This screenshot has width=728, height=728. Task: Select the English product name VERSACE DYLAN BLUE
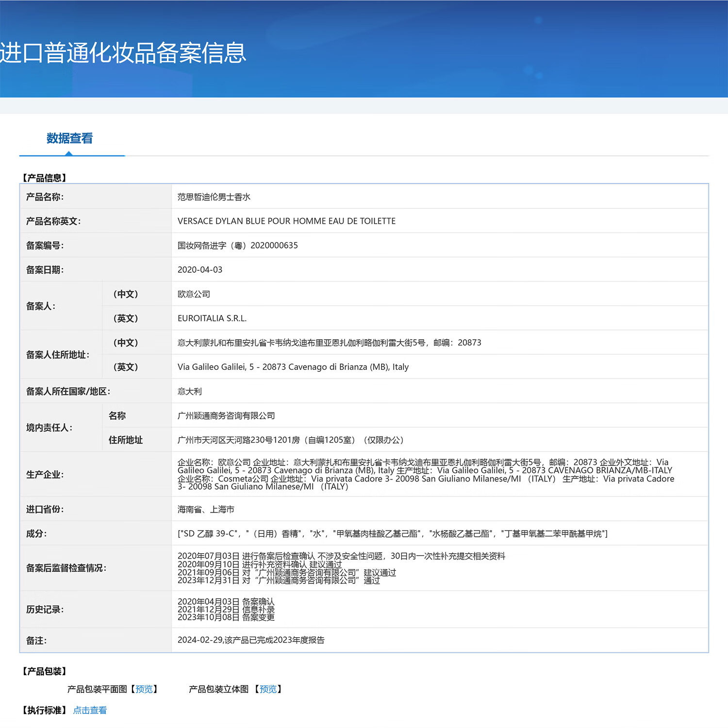(286, 221)
